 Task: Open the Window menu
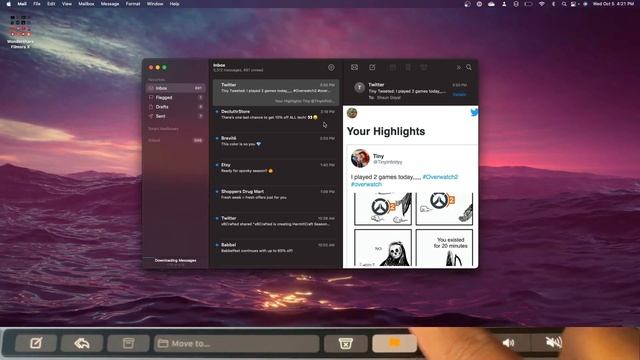coord(155,4)
